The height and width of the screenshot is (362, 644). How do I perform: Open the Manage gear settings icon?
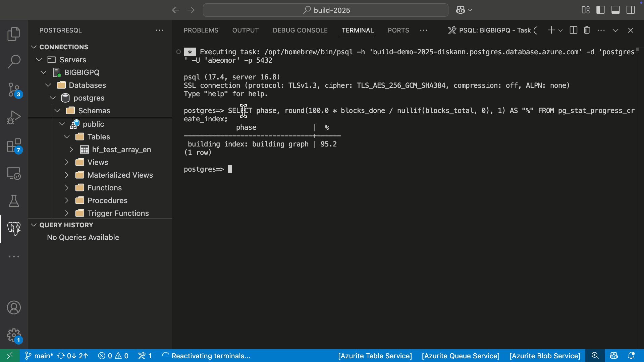14,335
